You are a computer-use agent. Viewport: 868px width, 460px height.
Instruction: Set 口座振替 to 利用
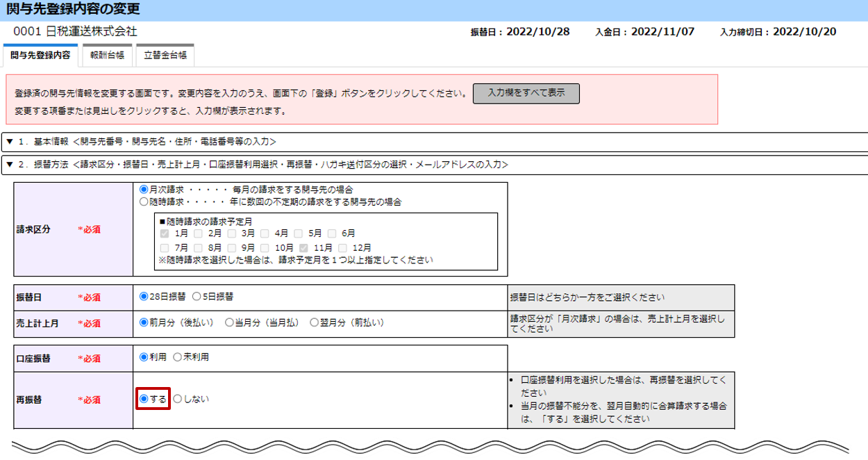click(x=144, y=357)
